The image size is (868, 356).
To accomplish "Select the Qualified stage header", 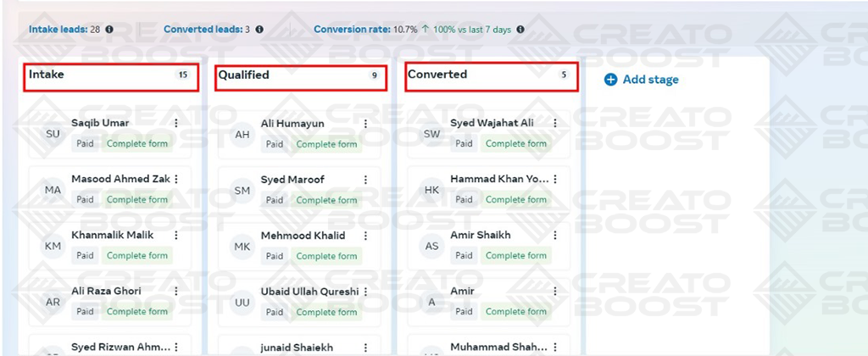I will 301,76.
